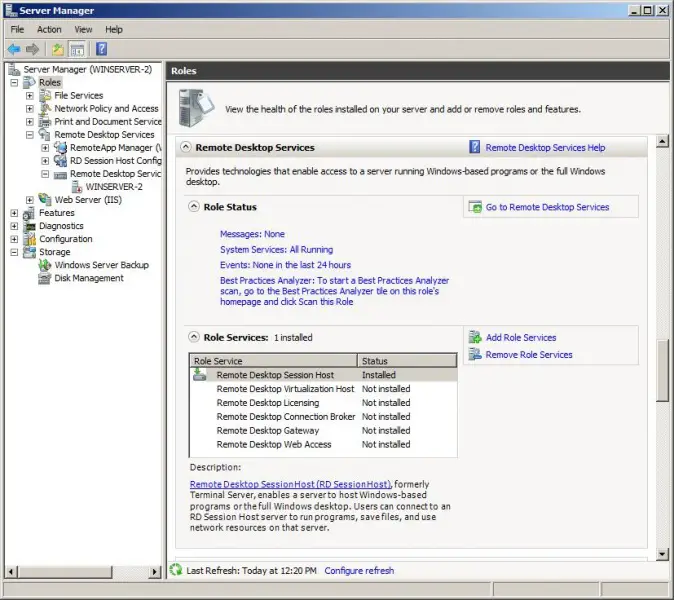Click the Go to Remote Desktop Services icon
Image resolution: width=674 pixels, height=600 pixels.
tap(475, 207)
